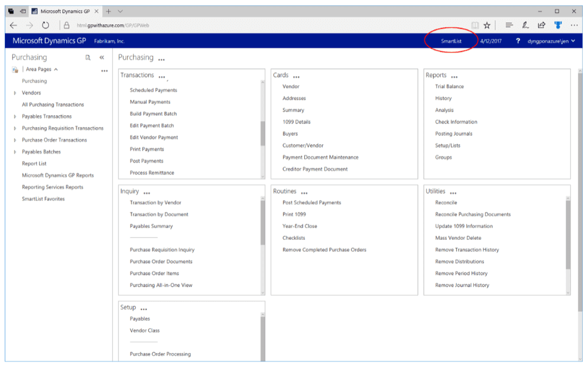Open the Transactions section ellipsis menu

click(x=161, y=77)
